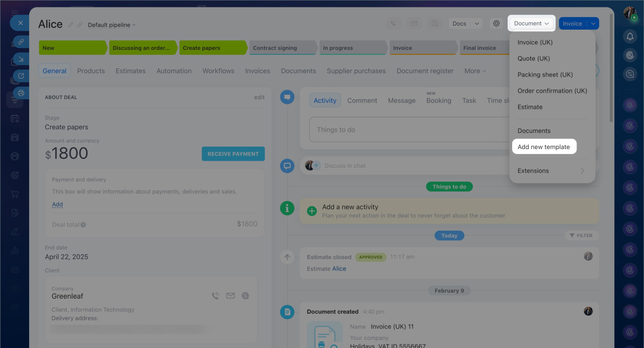The image size is (644, 348).
Task: Click the email envelope icon in deal header
Action: point(414,24)
